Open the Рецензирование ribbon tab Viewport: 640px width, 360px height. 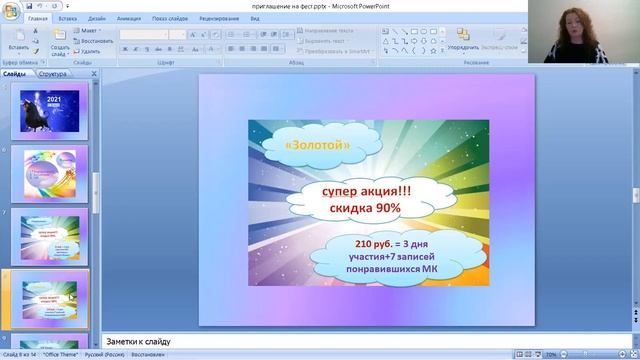point(219,19)
